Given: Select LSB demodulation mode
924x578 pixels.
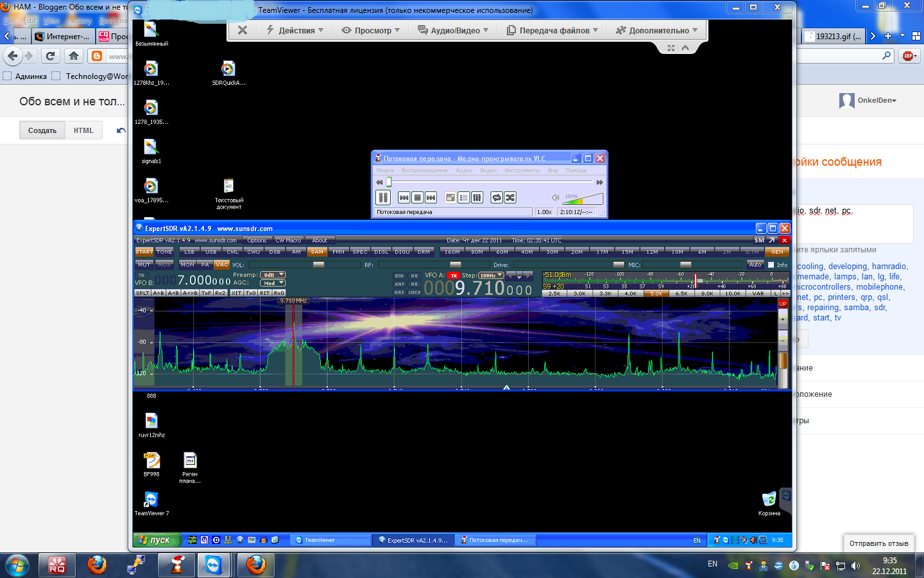Looking at the screenshot, I should tap(189, 252).
